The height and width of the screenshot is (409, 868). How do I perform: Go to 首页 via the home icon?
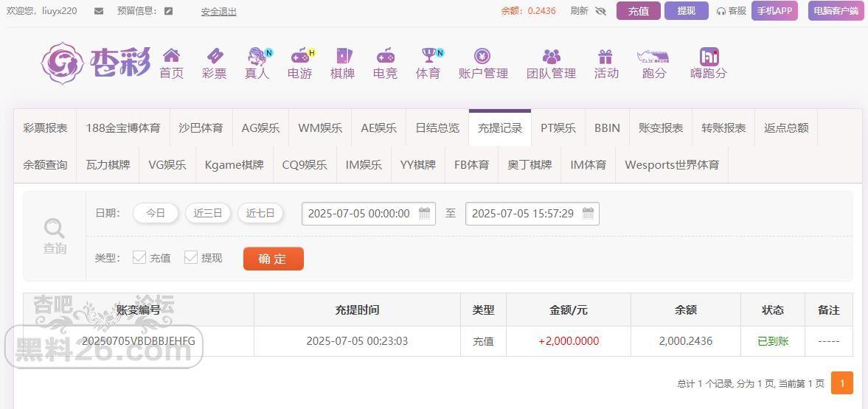point(172,55)
